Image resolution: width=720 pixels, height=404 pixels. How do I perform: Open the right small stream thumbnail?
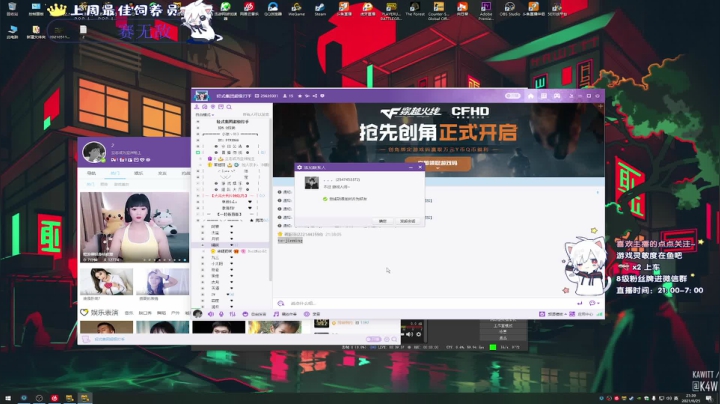pos(163,282)
